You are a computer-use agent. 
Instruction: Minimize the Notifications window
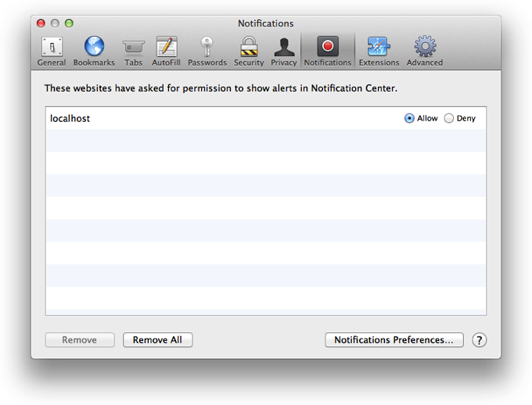coord(55,23)
